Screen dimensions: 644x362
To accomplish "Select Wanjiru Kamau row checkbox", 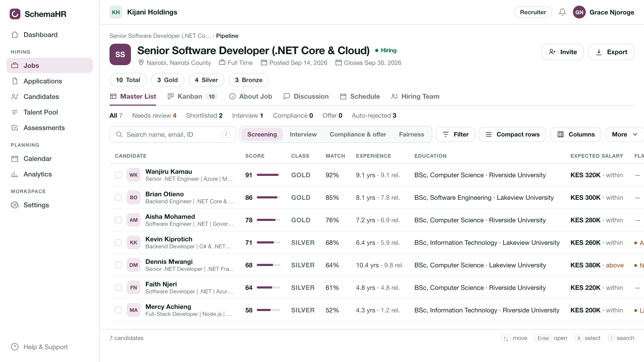I will pos(118,175).
